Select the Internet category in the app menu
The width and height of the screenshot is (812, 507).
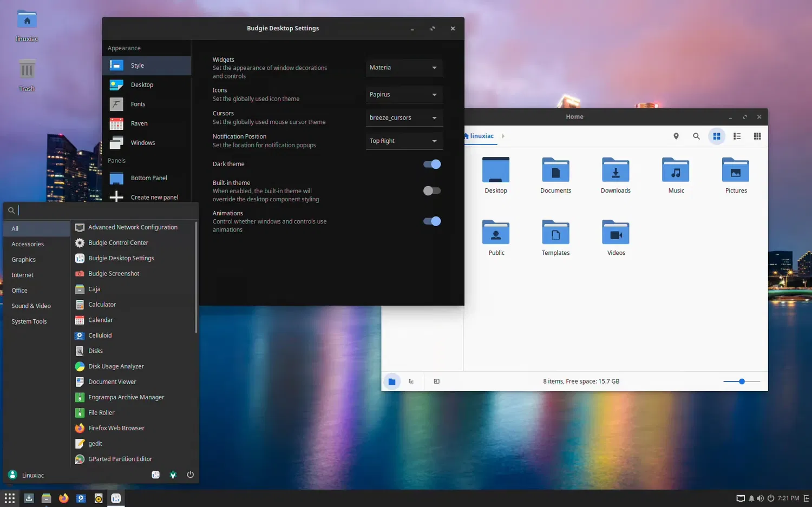(x=23, y=275)
